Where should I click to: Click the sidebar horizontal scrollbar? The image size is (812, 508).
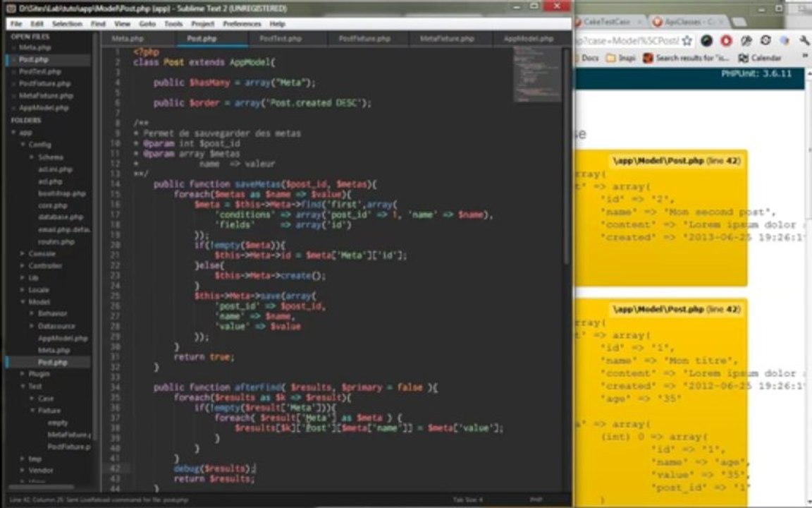tap(42, 488)
